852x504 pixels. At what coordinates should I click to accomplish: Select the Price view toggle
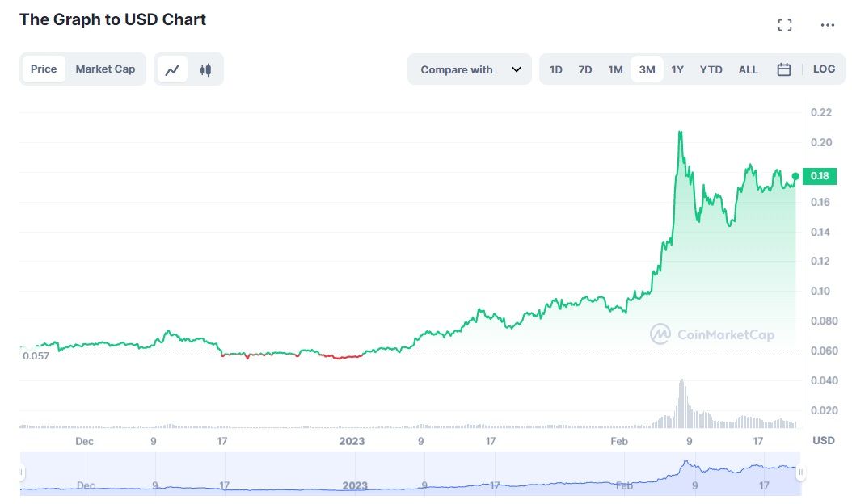coord(44,69)
